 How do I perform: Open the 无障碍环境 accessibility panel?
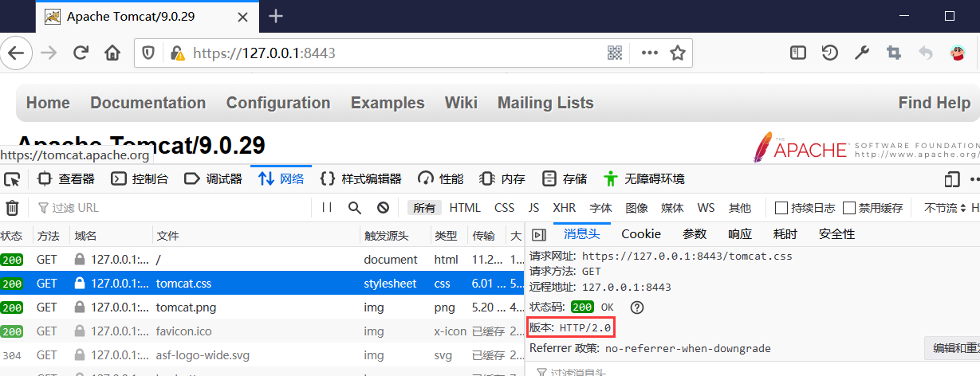[x=643, y=178]
